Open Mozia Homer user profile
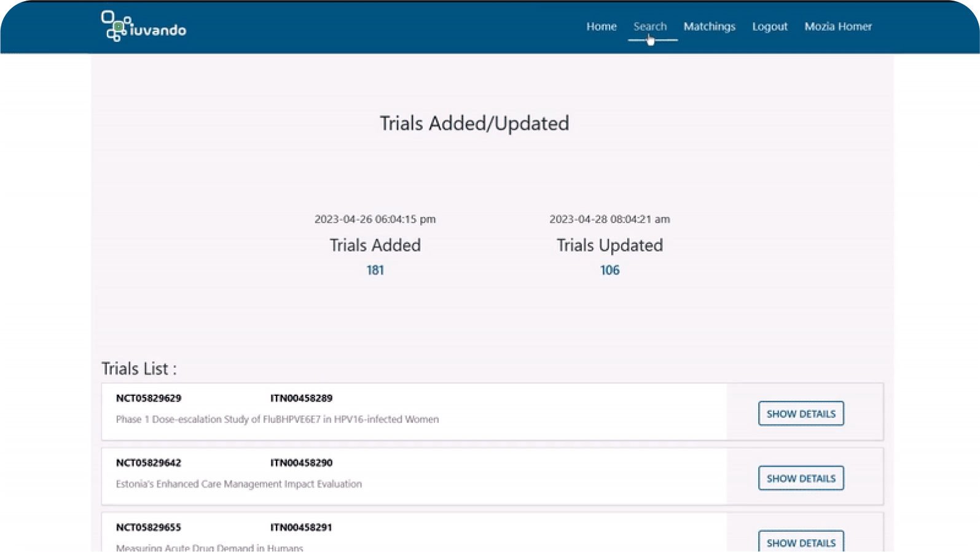Screen dimensions: 980x552 838,26
